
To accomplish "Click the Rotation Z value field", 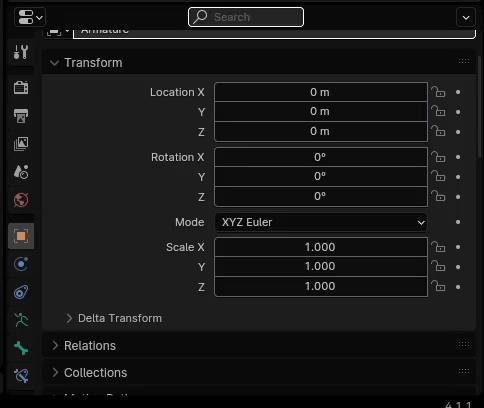I will coord(321,196).
